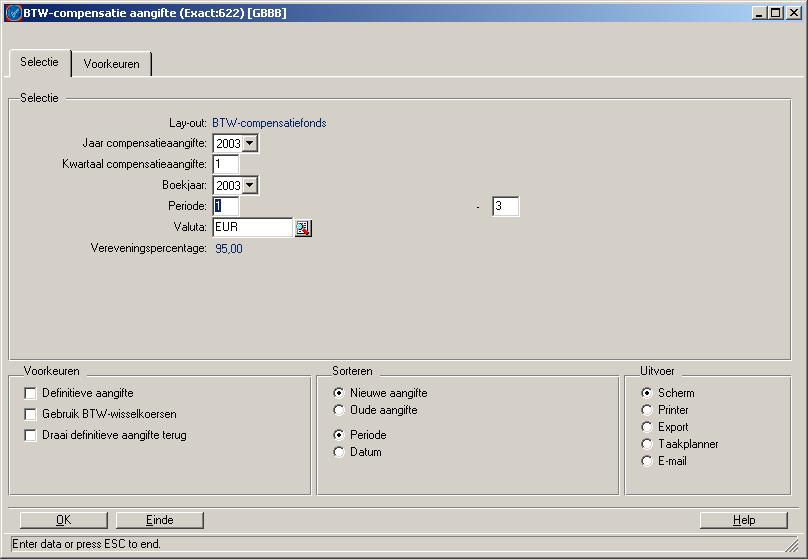This screenshot has width=808, height=559.
Task: Tick Draai definitieve aangifte terug
Action: [x=30, y=435]
